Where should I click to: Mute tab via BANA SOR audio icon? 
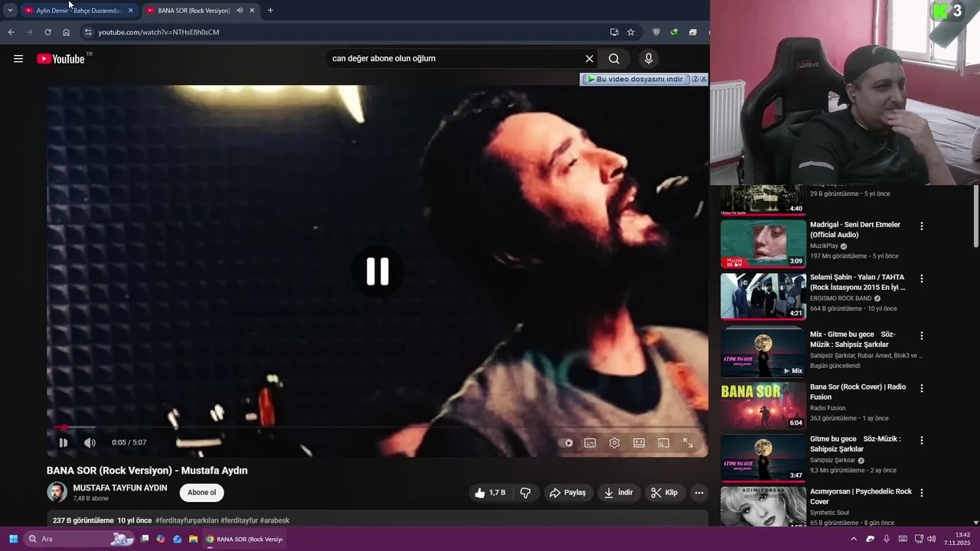pyautogui.click(x=240, y=11)
